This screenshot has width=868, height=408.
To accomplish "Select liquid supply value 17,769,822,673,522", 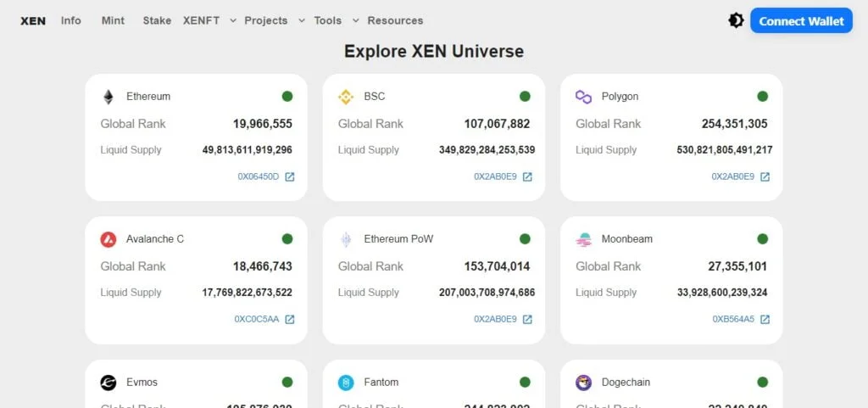I will pos(247,293).
